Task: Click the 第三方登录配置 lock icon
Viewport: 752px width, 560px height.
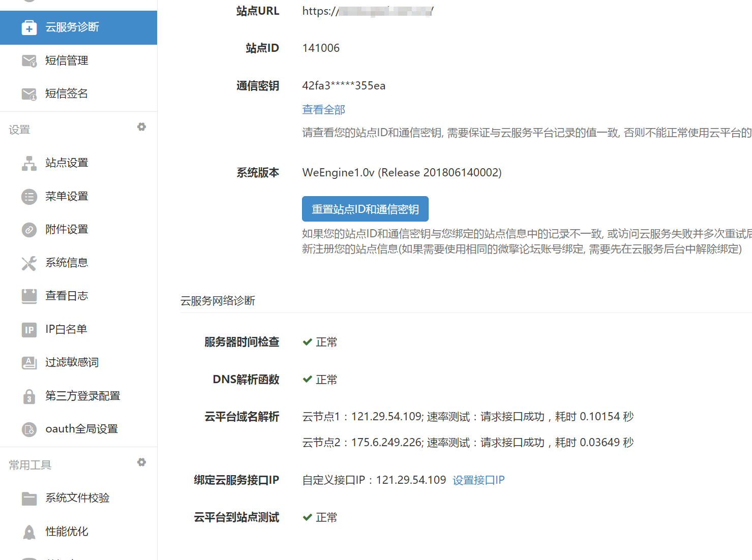Action: click(x=29, y=396)
